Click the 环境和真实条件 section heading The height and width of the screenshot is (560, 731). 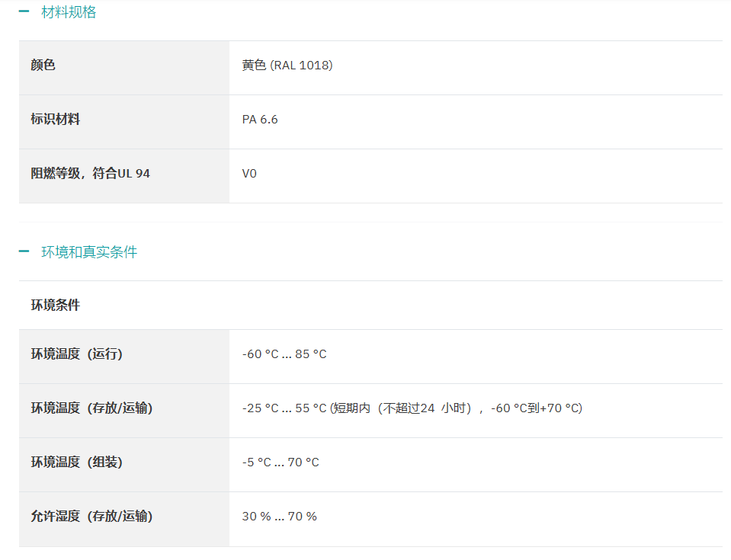[89, 252]
